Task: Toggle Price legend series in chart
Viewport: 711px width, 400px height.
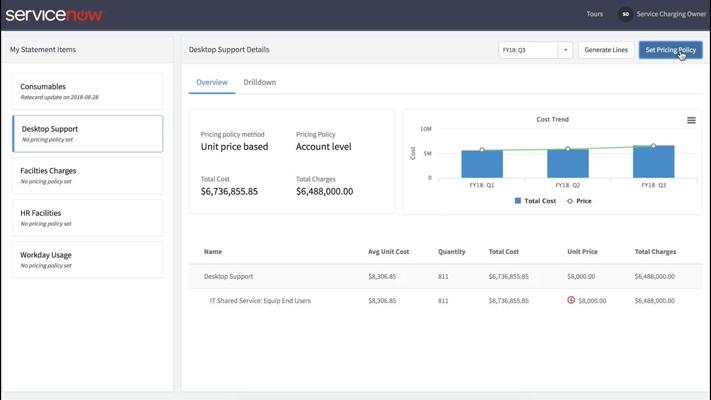Action: click(x=579, y=201)
